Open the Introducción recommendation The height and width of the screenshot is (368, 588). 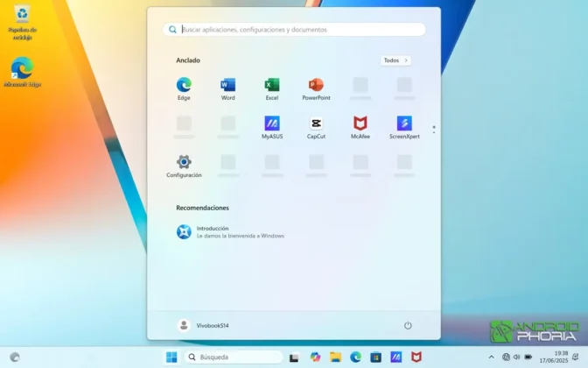pyautogui.click(x=230, y=232)
